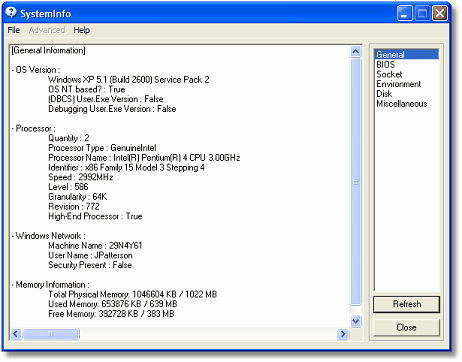
Task: Click the 'Security Present : False' line
Action: click(x=90, y=265)
